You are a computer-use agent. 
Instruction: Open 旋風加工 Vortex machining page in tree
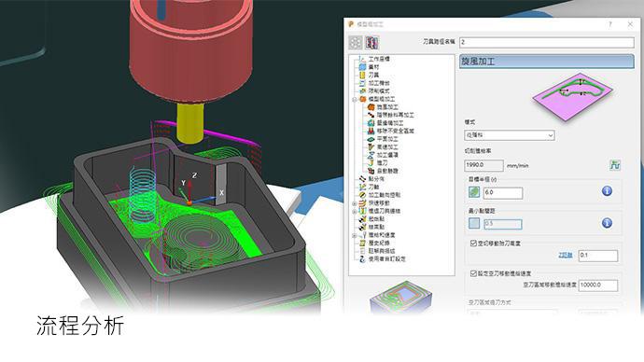click(387, 107)
